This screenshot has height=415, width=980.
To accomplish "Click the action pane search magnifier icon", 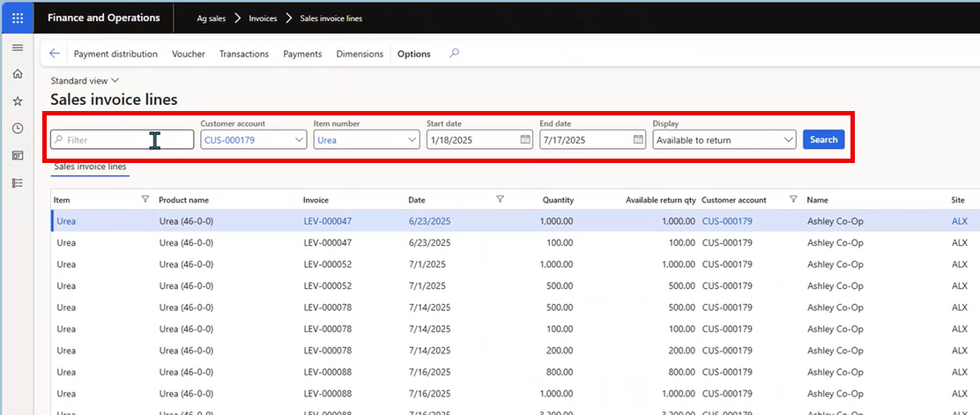I will [x=455, y=54].
